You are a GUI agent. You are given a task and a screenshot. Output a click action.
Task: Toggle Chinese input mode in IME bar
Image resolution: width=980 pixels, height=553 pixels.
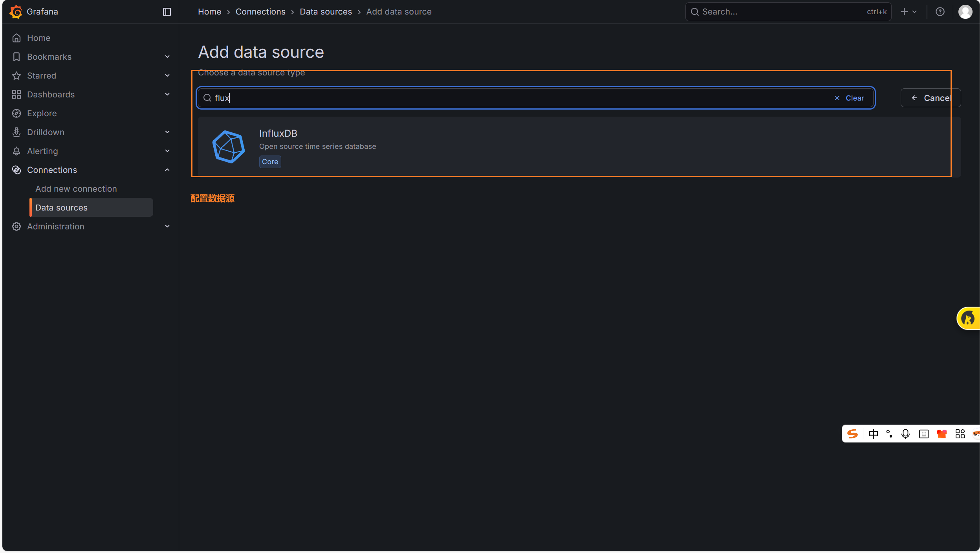873,434
